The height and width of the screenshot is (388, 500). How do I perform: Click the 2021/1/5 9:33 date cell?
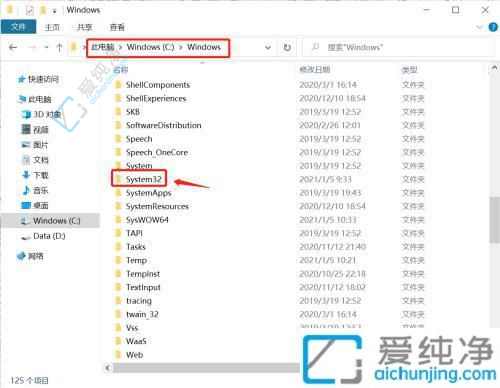[325, 179]
